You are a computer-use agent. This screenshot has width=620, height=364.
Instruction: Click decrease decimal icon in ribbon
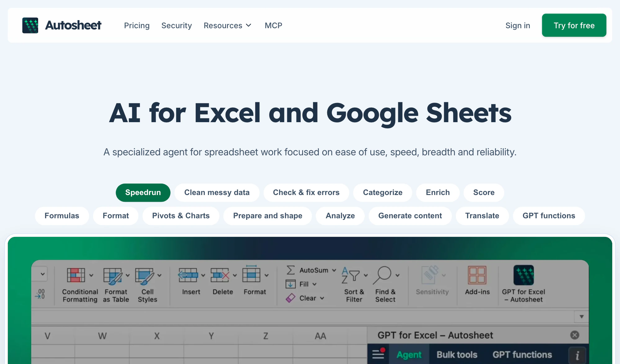[x=40, y=294]
